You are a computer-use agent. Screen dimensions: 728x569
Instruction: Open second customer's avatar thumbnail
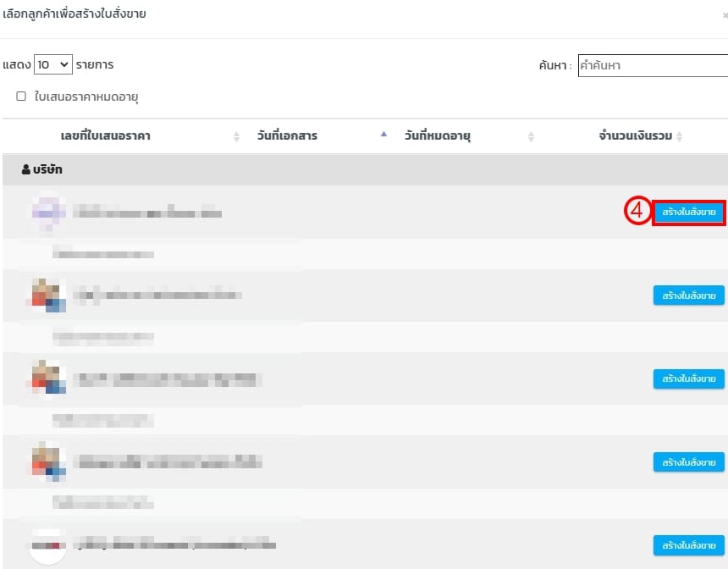coord(47,296)
